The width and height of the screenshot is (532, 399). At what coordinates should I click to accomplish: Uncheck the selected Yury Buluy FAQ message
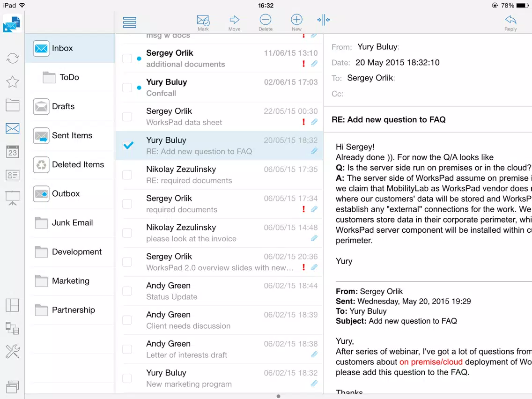click(x=128, y=145)
